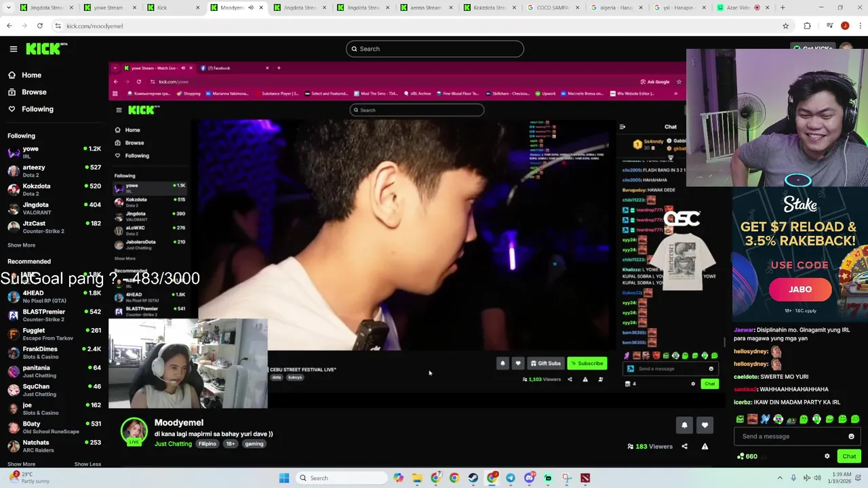Viewport: 868px width, 488px height.
Task: Open yowe channel in Following list
Action: coord(54,152)
